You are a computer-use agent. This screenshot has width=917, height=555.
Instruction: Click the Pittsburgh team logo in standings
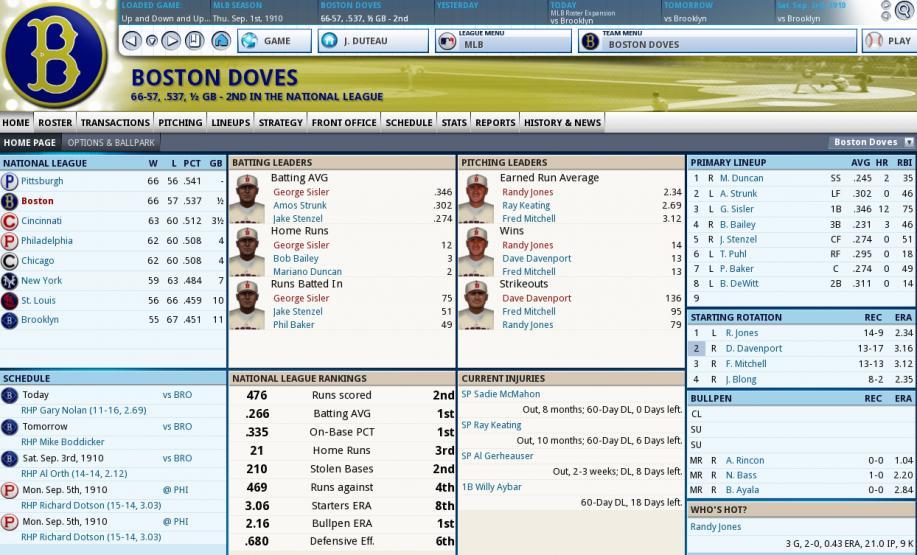coord(9,181)
